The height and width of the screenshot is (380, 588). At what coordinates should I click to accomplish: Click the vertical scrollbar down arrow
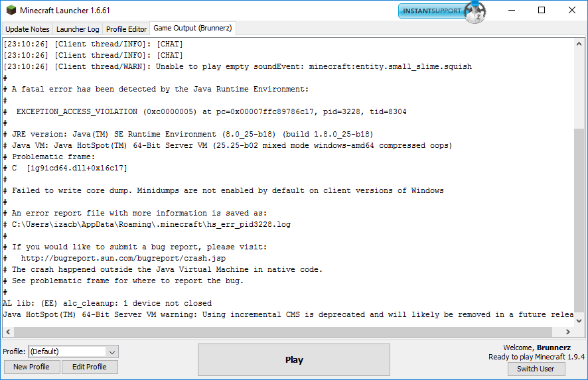[579, 321]
